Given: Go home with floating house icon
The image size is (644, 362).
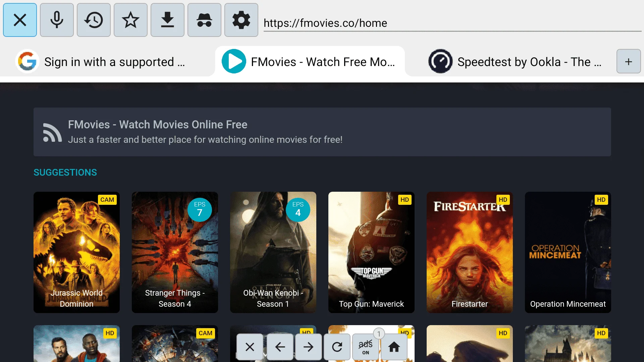Looking at the screenshot, I should (x=394, y=347).
